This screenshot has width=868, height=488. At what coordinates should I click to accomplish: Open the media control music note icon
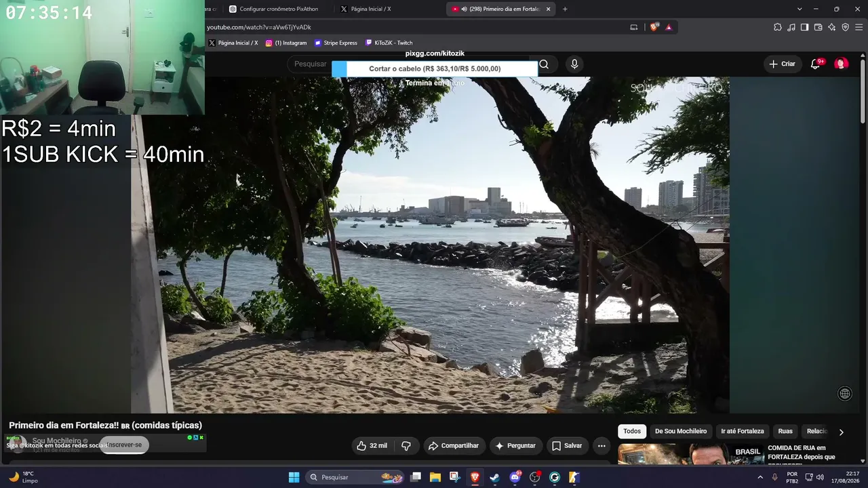tap(791, 27)
